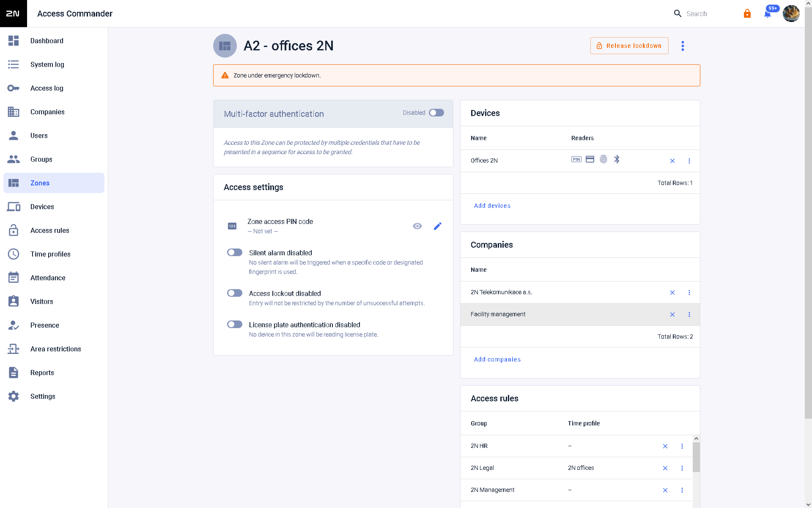Click the lockdown warning triangle icon
The height and width of the screenshot is (508, 812).
(225, 75)
